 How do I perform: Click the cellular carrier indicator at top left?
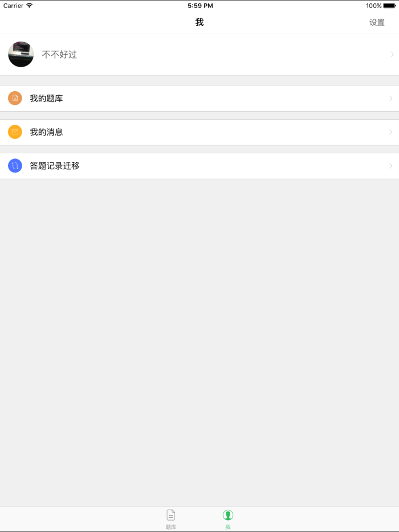coord(13,5)
